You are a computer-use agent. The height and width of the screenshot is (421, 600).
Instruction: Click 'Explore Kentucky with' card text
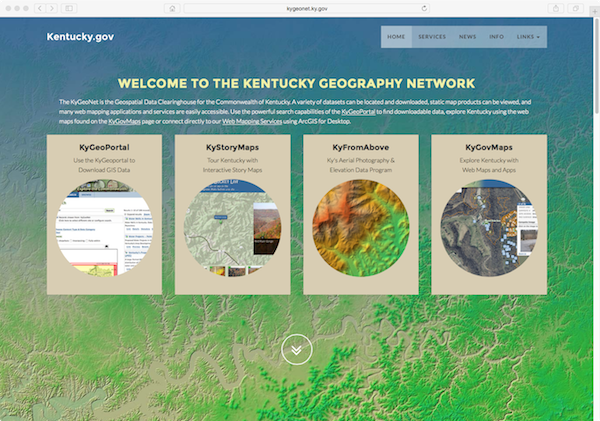click(x=489, y=160)
